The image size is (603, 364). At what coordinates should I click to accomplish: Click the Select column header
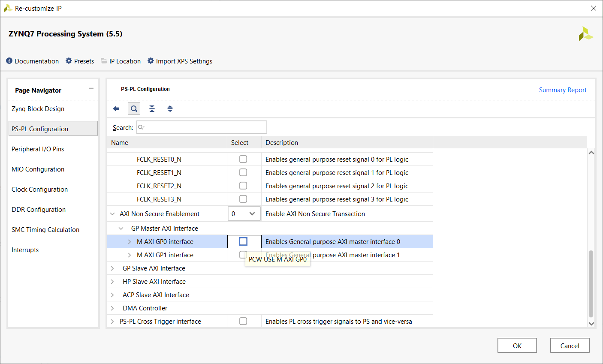(244, 142)
